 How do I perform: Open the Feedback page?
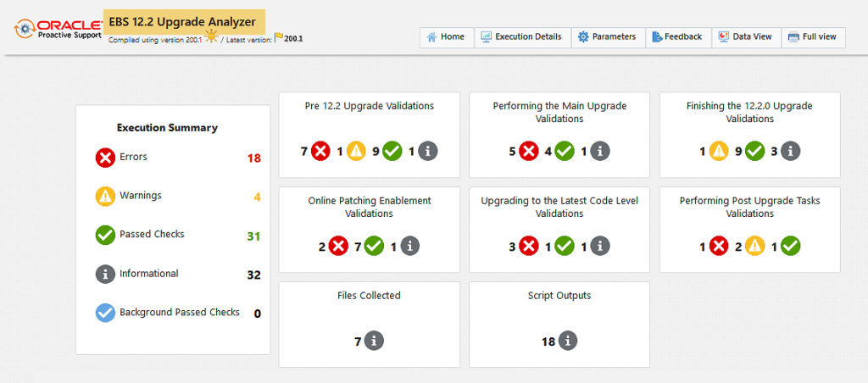coord(679,37)
